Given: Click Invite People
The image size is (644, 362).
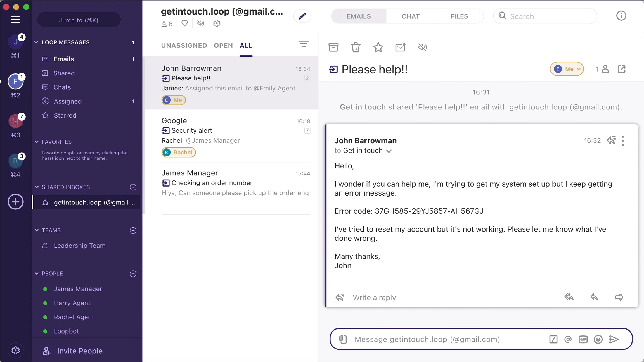Looking at the screenshot, I should pos(80,351).
